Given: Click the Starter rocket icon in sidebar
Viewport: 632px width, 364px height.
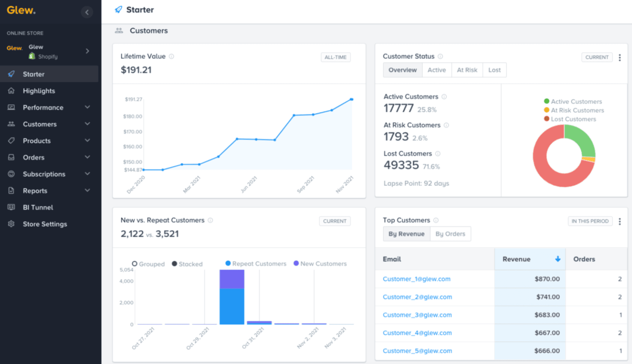Looking at the screenshot, I should [x=12, y=74].
